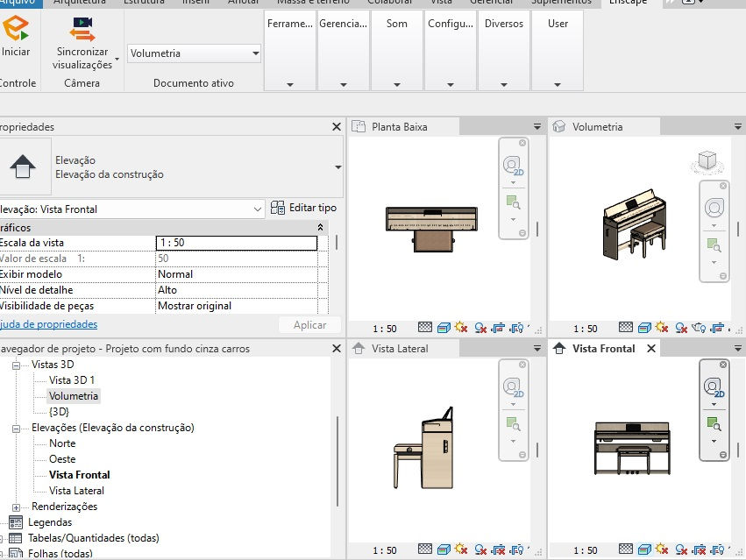This screenshot has width=746, height=560.
Task: Open detail level icon in Vista Frontal
Action: [626, 549]
